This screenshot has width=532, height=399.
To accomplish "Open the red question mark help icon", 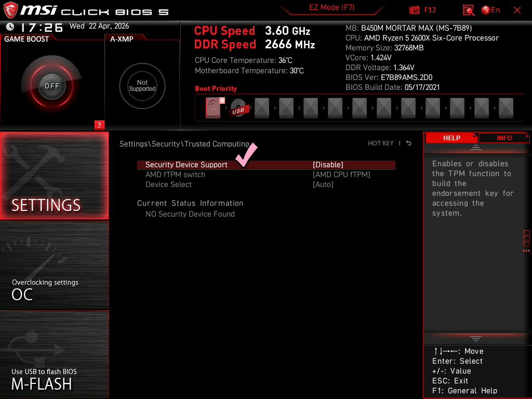I will (x=99, y=125).
